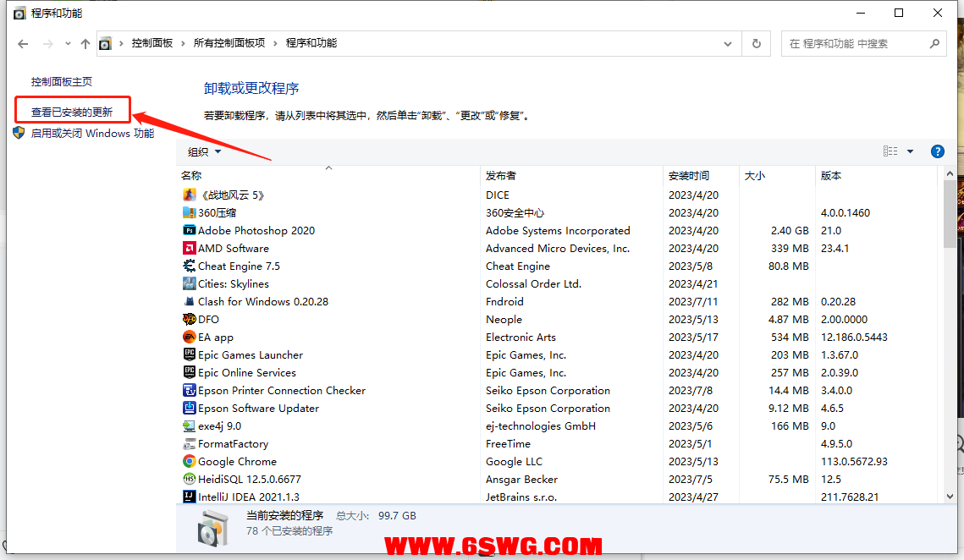Select the EA app icon
Viewport: 964px width, 560px height.
coord(190,338)
